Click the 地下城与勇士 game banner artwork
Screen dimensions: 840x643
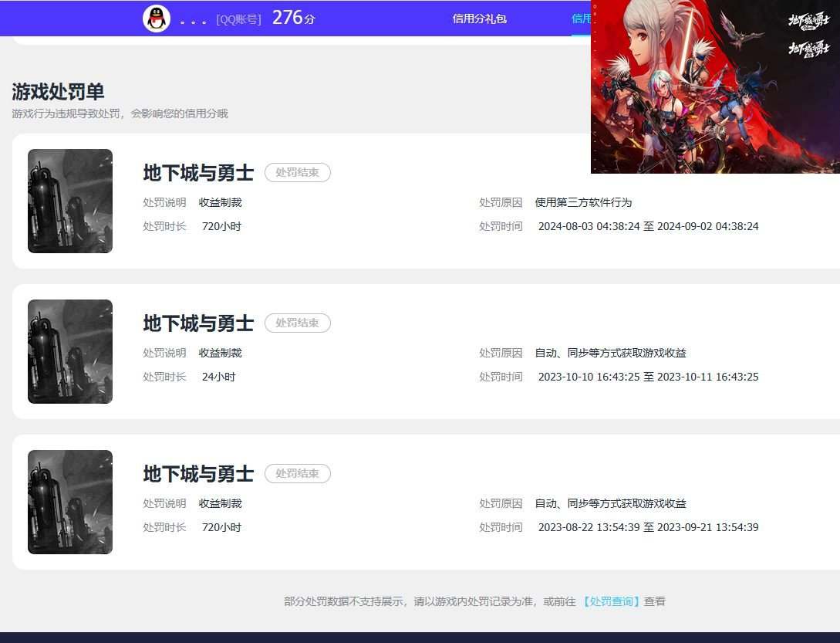point(715,86)
